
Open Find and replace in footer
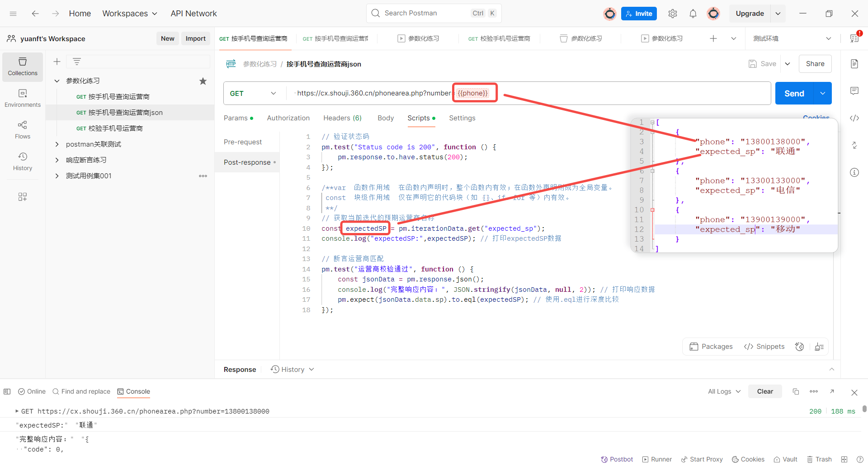(x=81, y=392)
